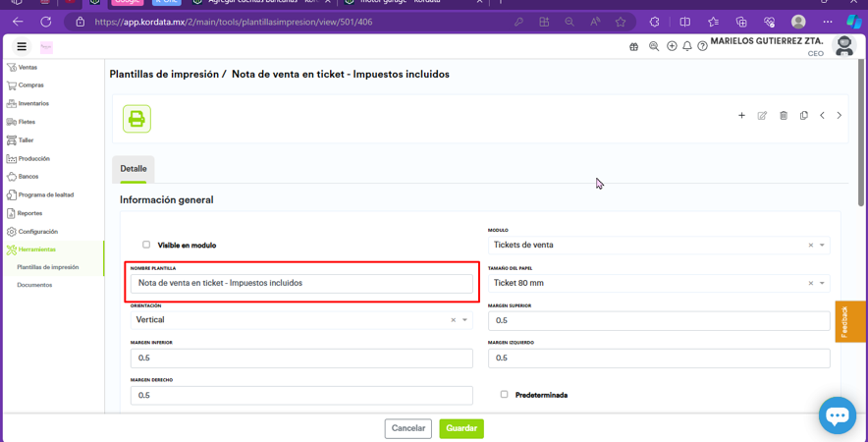The image size is (868, 442).
Task: Delete template using trash icon
Action: [x=784, y=116]
